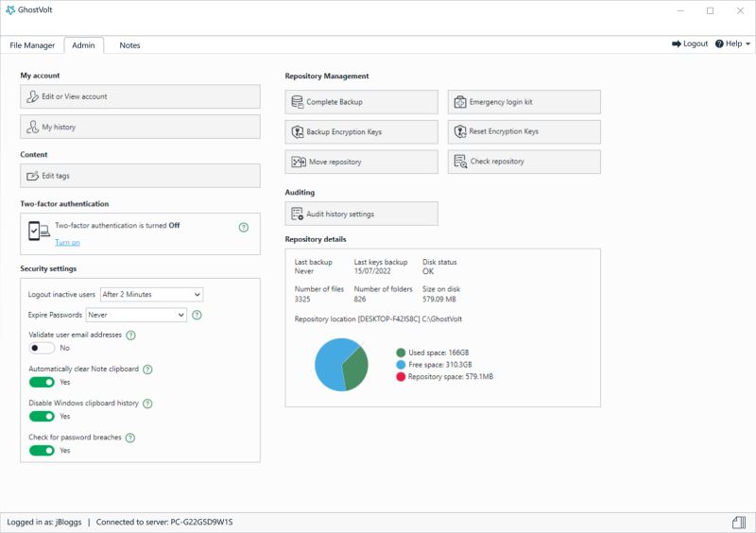Click Size on disk value 579.09 MB
756x533 pixels.
[439, 299]
